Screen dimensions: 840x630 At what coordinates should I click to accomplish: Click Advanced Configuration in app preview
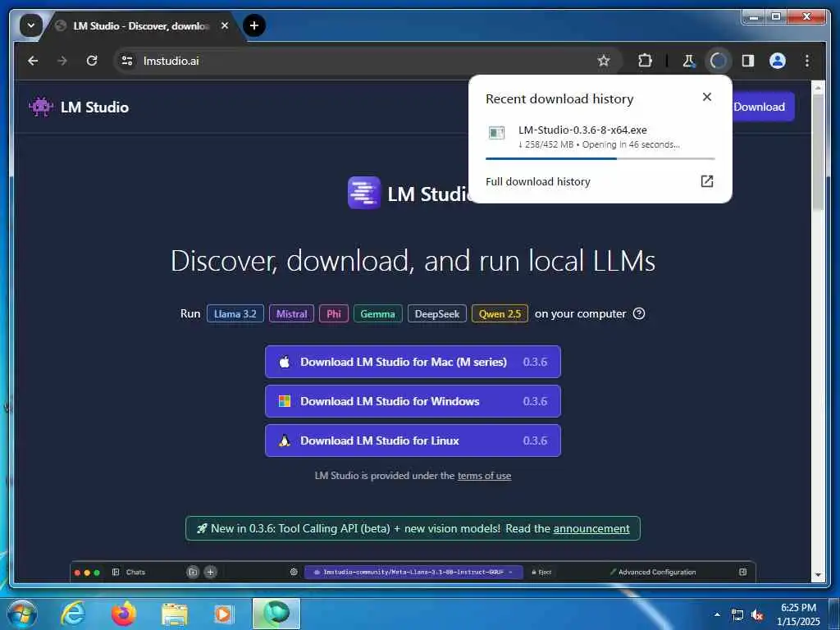(x=657, y=572)
